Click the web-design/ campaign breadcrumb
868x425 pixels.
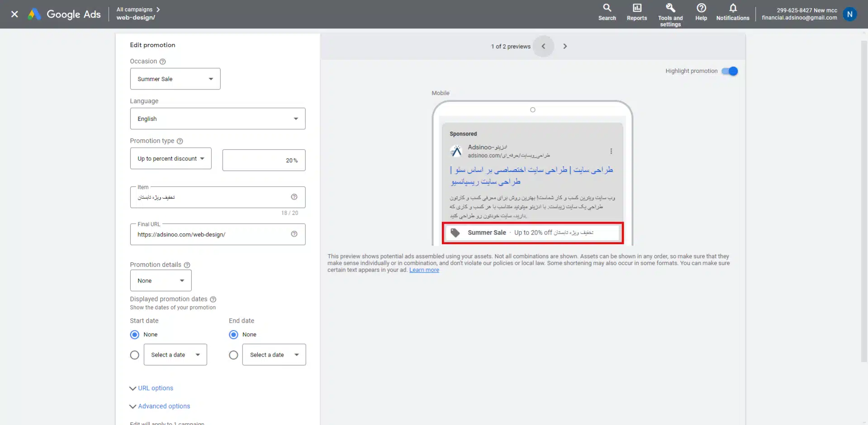click(x=136, y=18)
